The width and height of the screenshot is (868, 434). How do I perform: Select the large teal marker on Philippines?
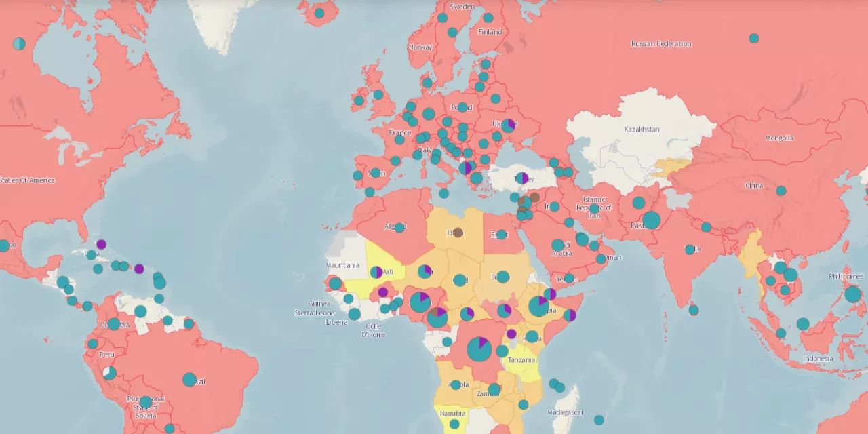point(852,294)
